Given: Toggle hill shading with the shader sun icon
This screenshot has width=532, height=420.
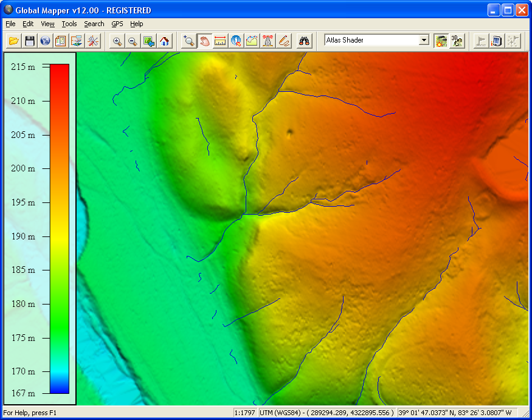Looking at the screenshot, I should coord(440,41).
